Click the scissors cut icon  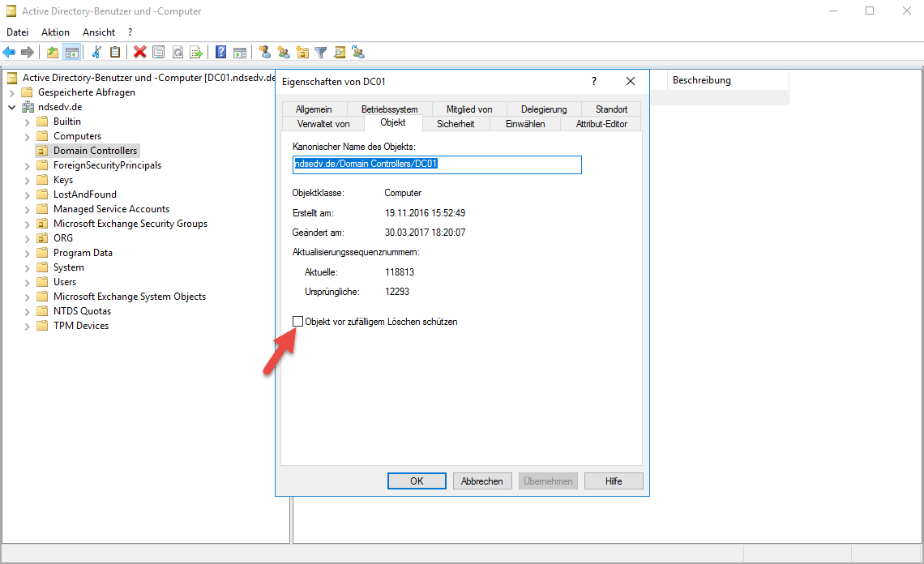(x=96, y=53)
